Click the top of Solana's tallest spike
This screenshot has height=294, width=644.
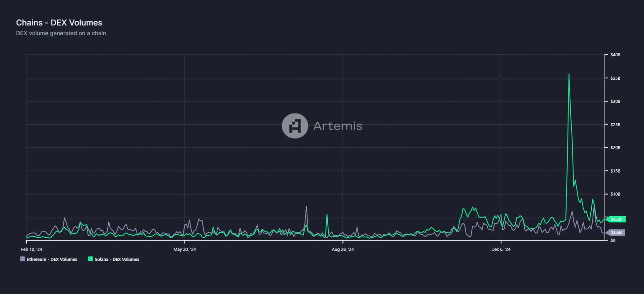click(x=569, y=74)
